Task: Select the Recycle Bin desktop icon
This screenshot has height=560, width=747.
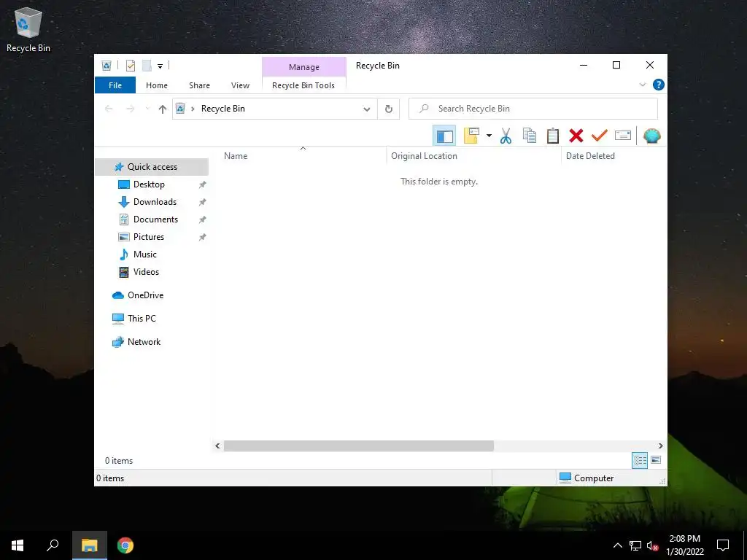Action: click(28, 30)
